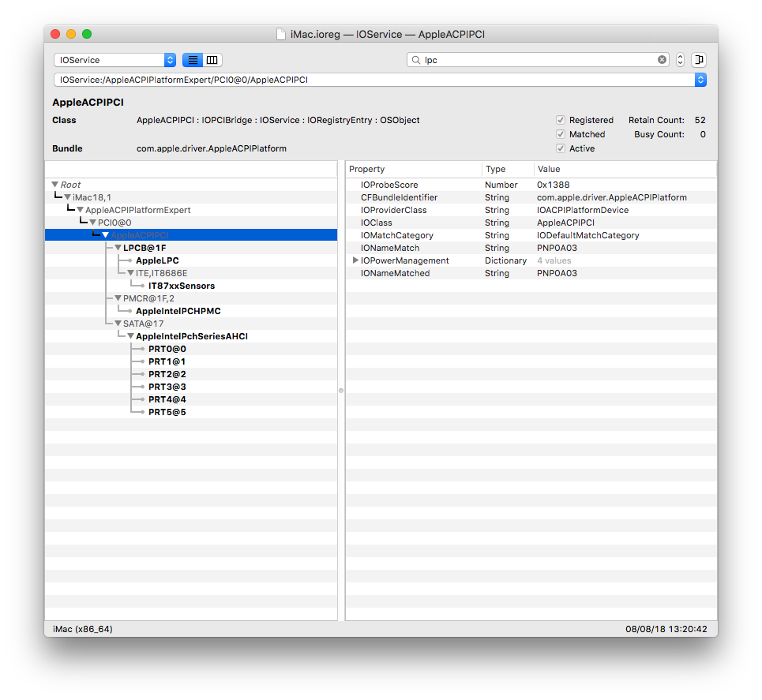Collapse the AppleIntelPchSeriesAHCI node
Image resolution: width=762 pixels, height=700 pixels.
tap(131, 336)
